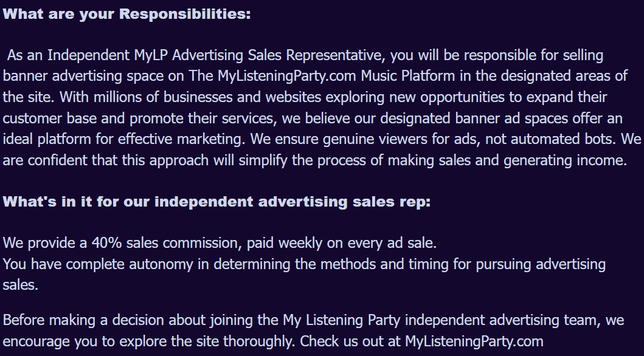Click the 'What are your Responsibilities:' heading

click(126, 14)
